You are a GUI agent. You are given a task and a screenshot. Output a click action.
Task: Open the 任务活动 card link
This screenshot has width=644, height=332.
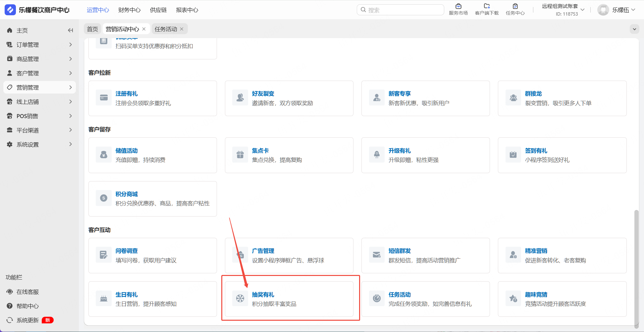tap(400, 295)
